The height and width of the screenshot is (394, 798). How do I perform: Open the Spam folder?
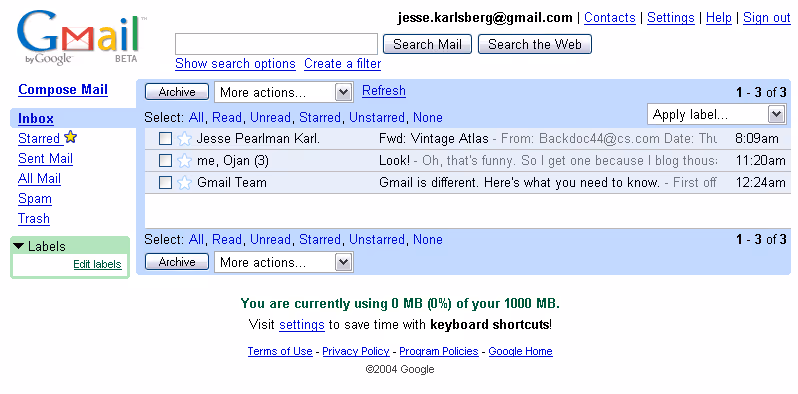tap(35, 199)
